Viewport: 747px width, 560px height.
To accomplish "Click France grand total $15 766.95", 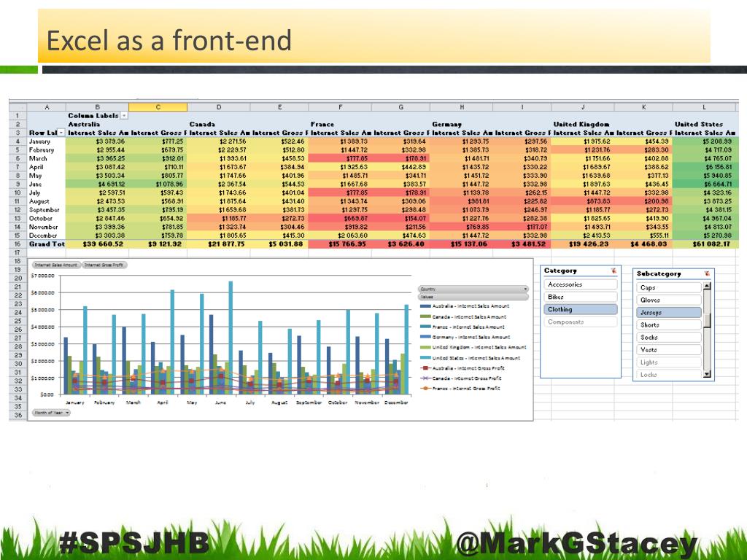I will coord(340,244).
